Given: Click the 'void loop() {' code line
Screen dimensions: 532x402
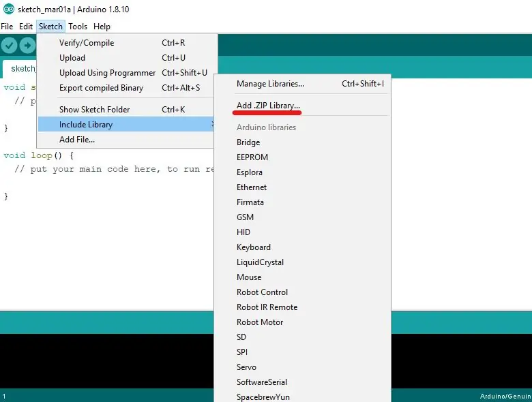Looking at the screenshot, I should 38,155.
